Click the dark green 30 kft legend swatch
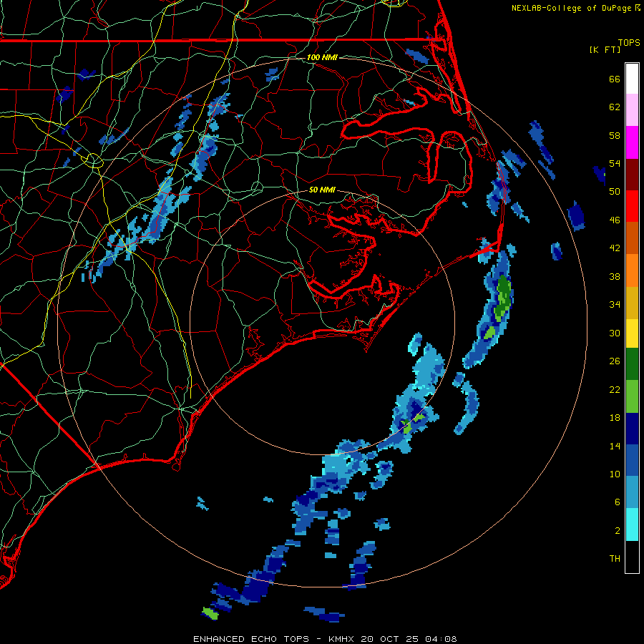 (x=632, y=364)
